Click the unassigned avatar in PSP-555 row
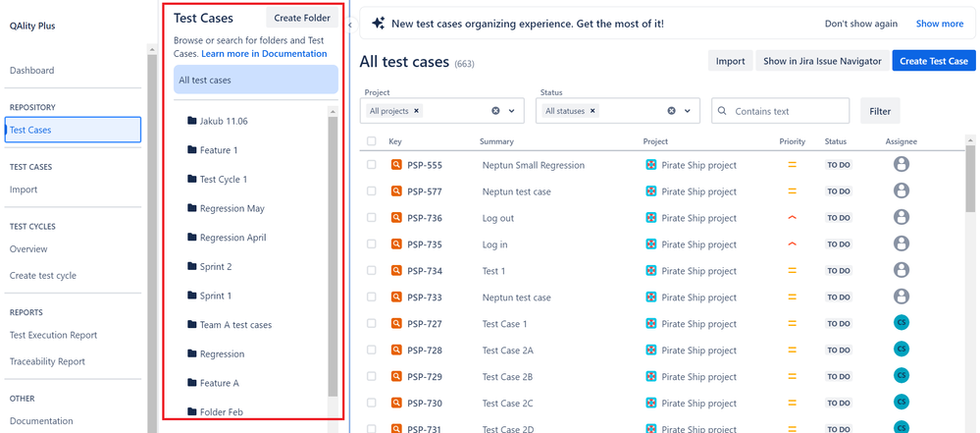Image resolution: width=980 pixels, height=433 pixels. pos(902,165)
